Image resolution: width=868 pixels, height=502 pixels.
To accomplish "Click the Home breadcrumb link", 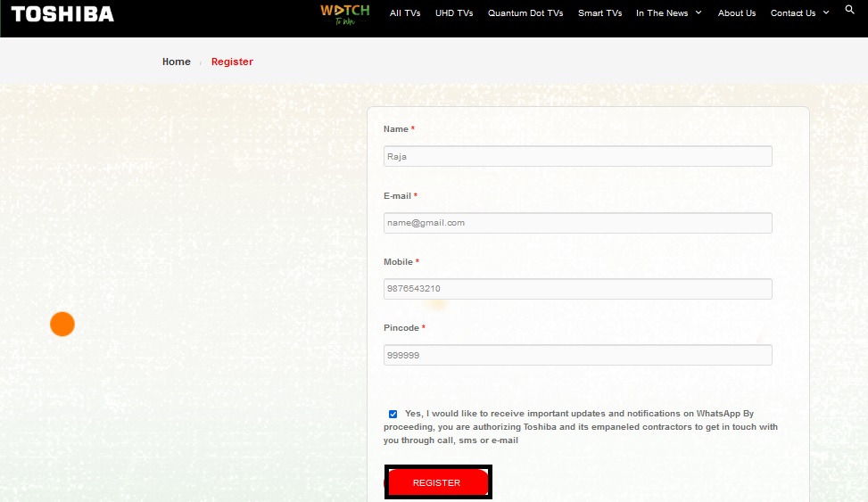I will (x=176, y=62).
